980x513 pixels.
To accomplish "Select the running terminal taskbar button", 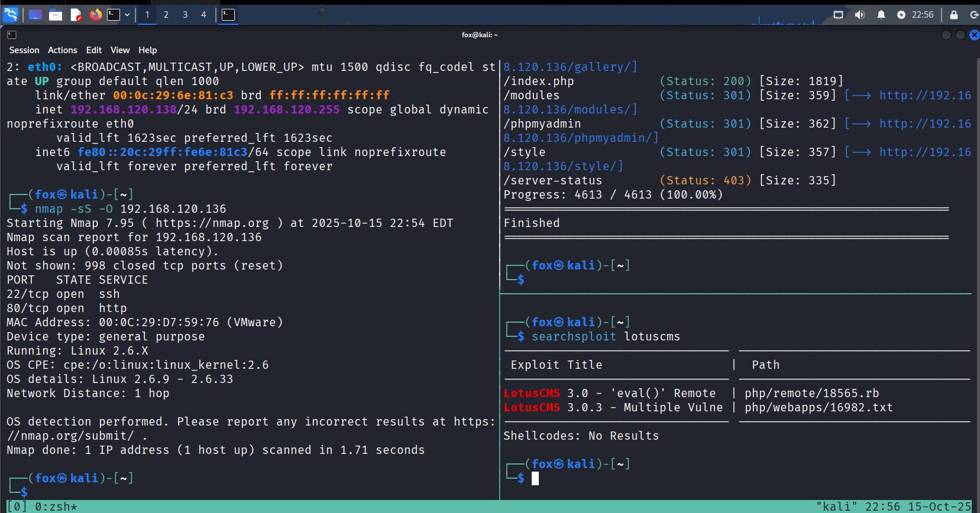I will click(228, 15).
